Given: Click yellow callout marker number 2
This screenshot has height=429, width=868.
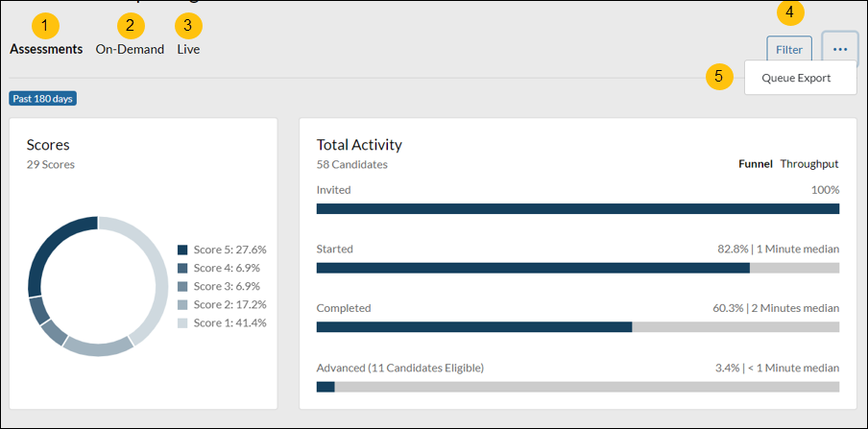Looking at the screenshot, I should [131, 24].
